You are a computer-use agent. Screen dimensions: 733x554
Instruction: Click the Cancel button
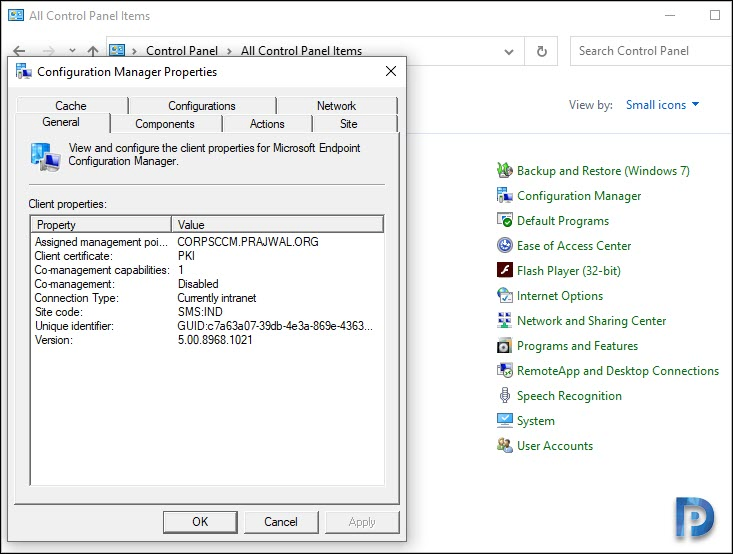click(x=281, y=522)
